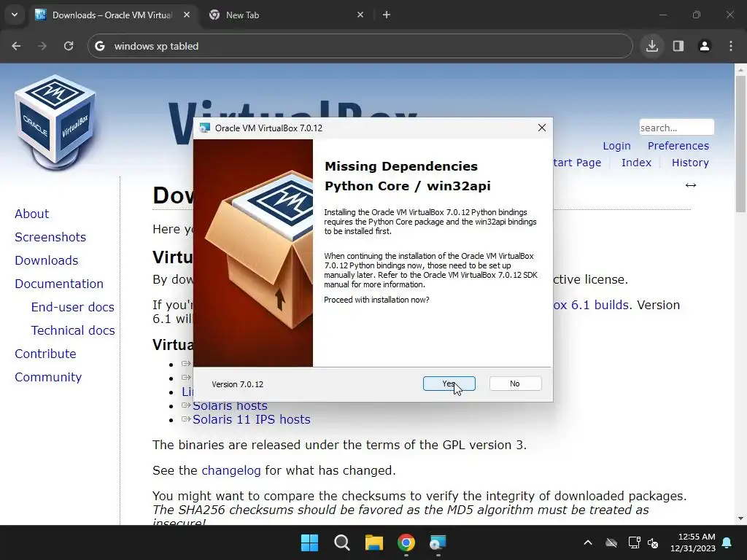
Task: Go forward with the browser arrow
Action: click(x=42, y=46)
